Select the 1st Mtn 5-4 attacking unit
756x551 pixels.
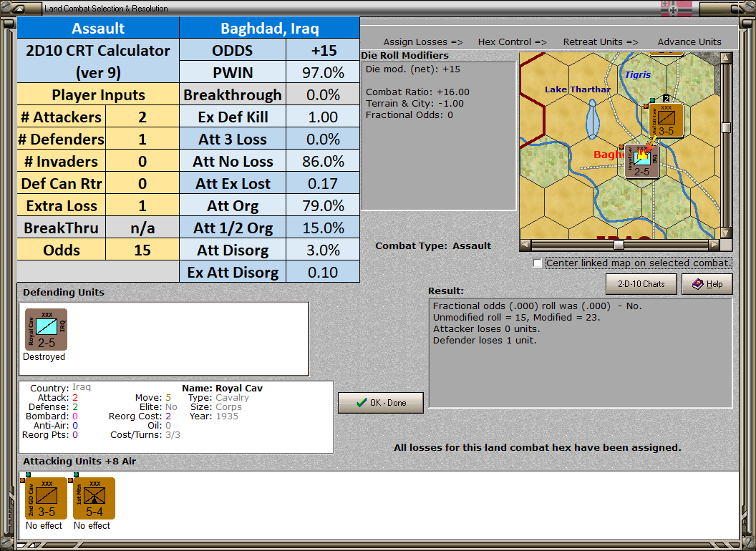(x=94, y=498)
